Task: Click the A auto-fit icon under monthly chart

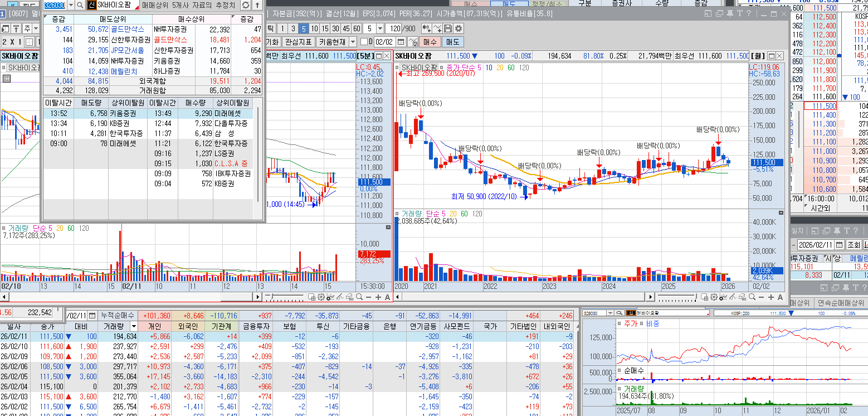Action: click(x=780, y=297)
